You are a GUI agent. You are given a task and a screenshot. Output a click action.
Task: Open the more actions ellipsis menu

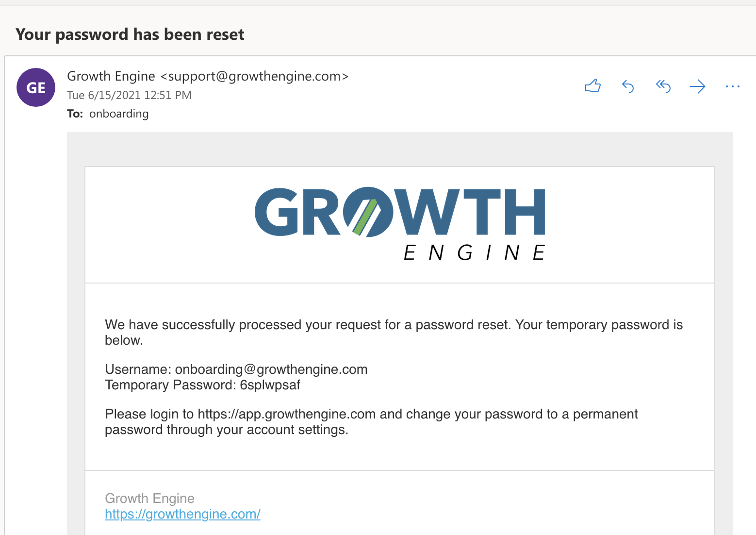(732, 86)
